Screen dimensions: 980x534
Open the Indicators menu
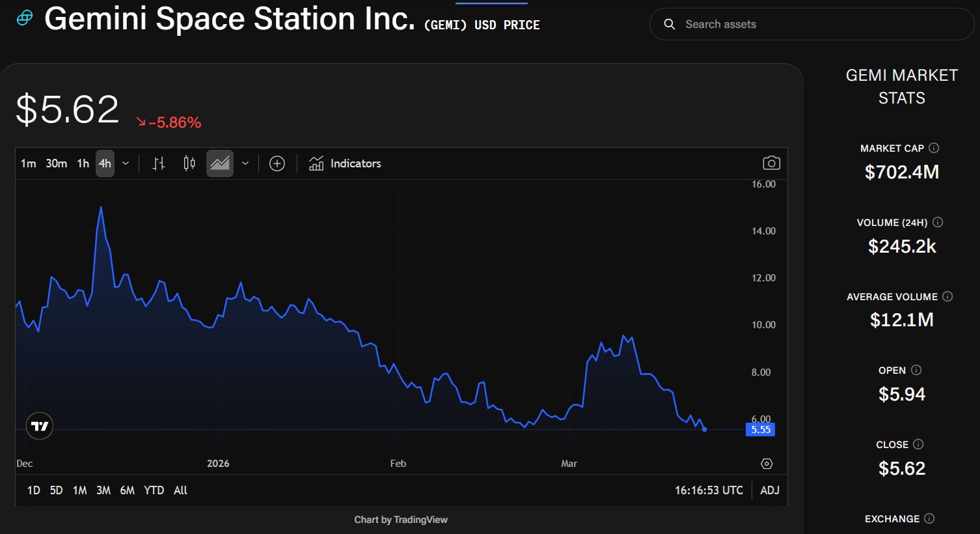click(345, 163)
